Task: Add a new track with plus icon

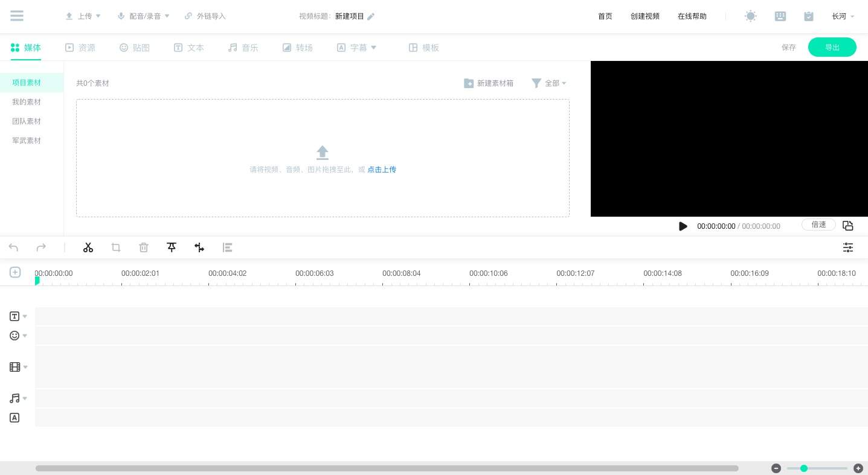Action: click(x=15, y=272)
